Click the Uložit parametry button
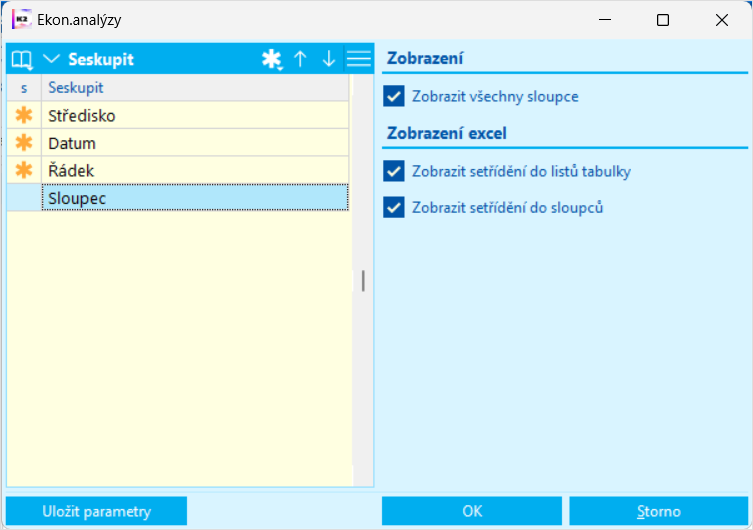The image size is (753, 530). pyautogui.click(x=97, y=511)
